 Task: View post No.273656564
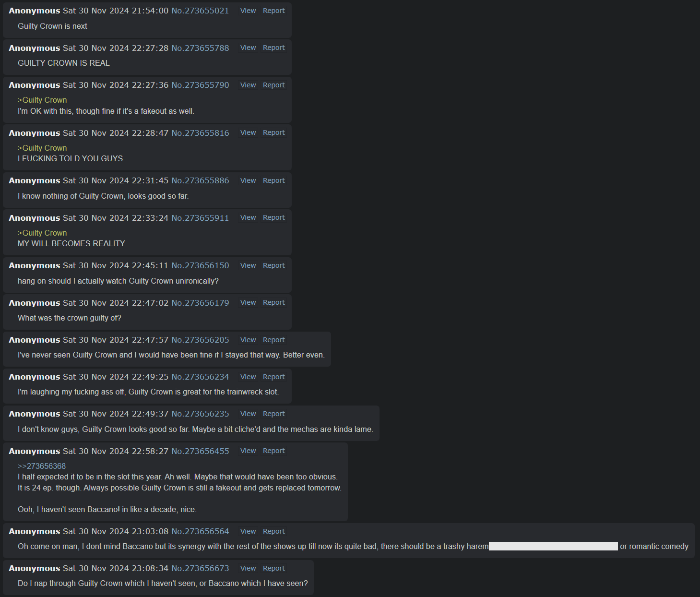tap(248, 531)
